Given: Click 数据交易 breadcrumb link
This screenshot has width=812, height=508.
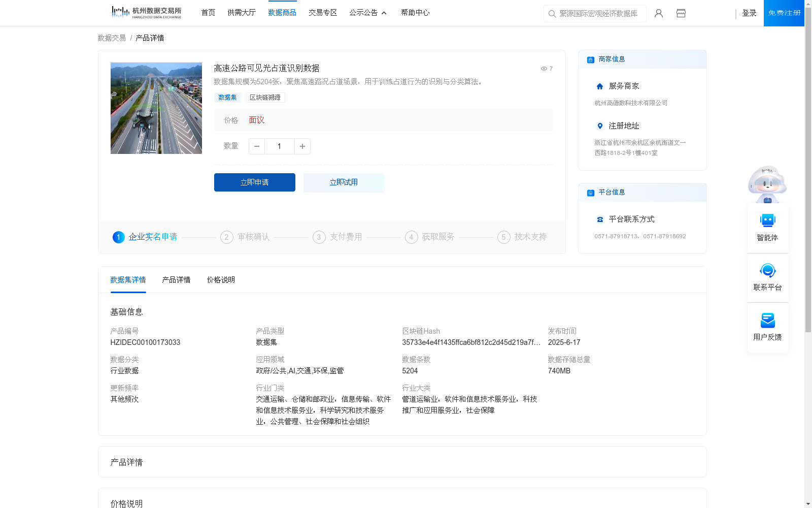Looking at the screenshot, I should coord(112,38).
